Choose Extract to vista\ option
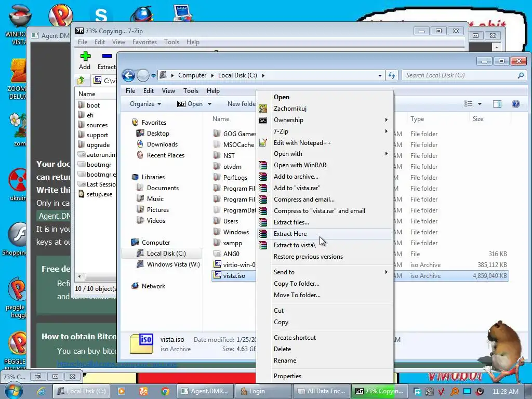The height and width of the screenshot is (399, 532). pyautogui.click(x=295, y=245)
